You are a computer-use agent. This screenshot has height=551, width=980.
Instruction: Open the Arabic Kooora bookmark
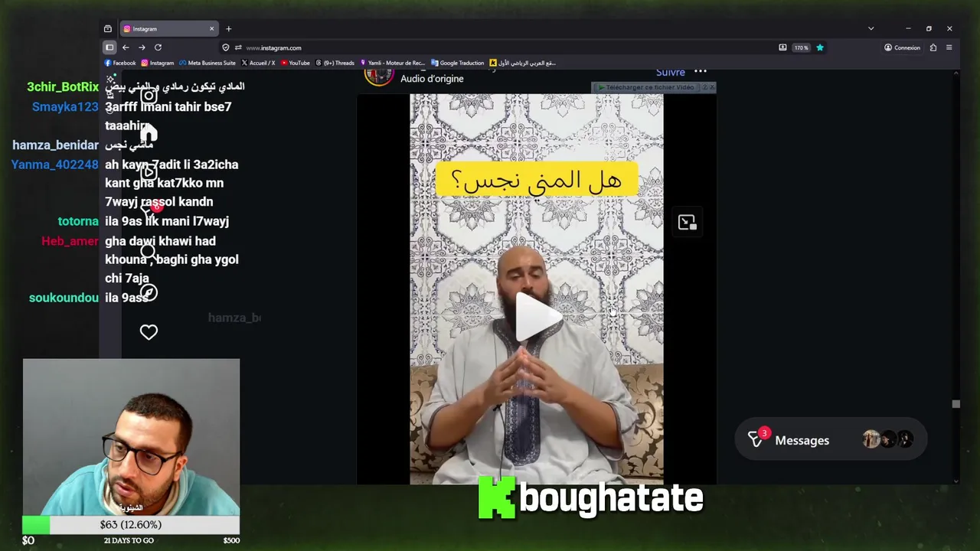(x=523, y=63)
